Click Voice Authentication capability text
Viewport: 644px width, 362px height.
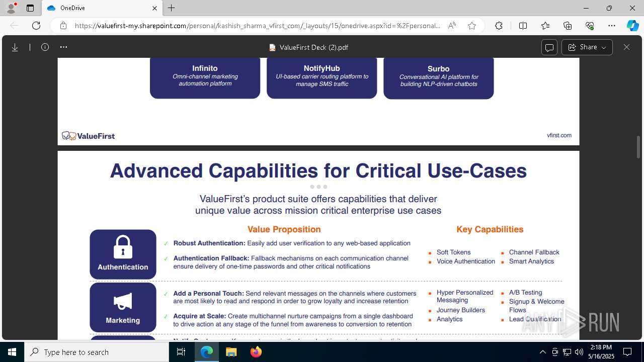(x=466, y=261)
